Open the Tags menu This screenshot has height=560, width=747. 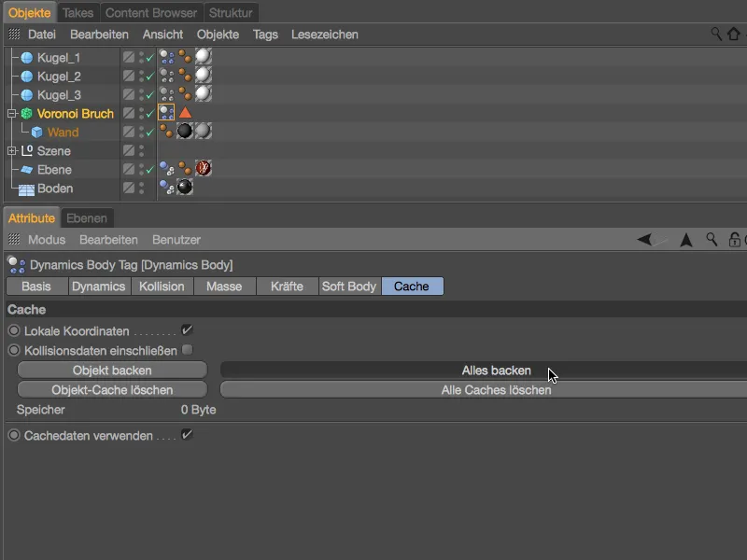coord(265,35)
